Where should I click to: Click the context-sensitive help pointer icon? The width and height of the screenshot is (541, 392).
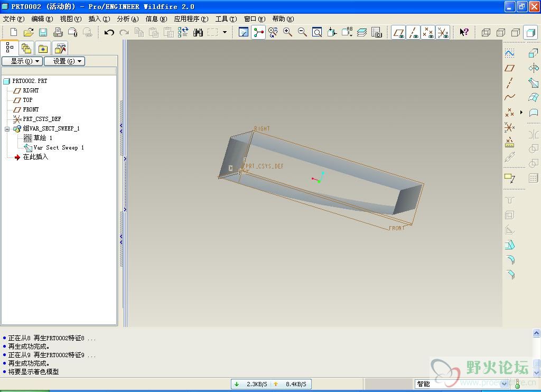(464, 32)
